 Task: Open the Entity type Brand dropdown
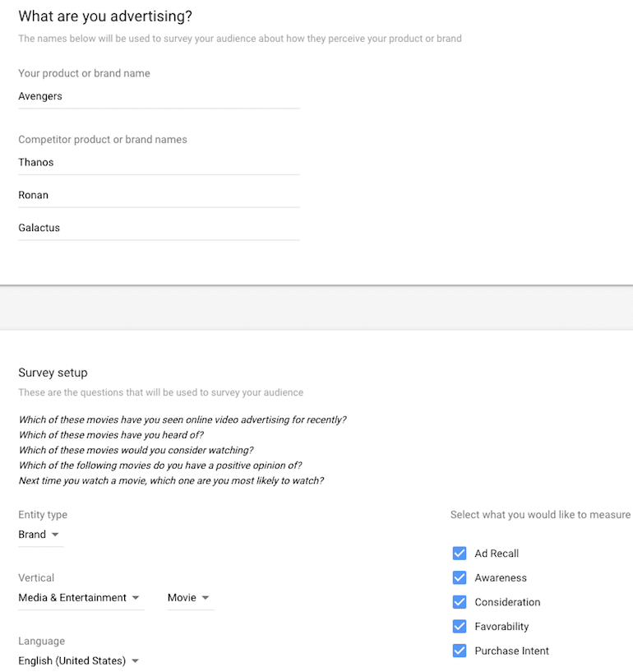(40, 535)
